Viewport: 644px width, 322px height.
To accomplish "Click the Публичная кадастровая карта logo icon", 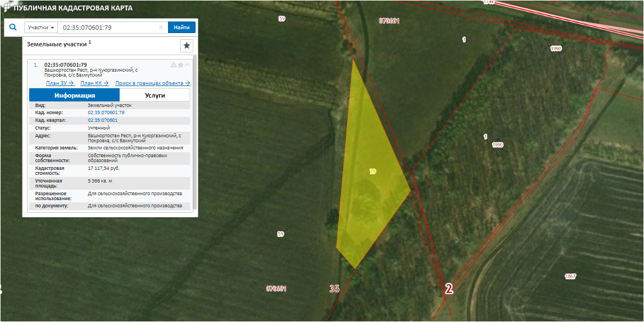I will pyautogui.click(x=6, y=8).
